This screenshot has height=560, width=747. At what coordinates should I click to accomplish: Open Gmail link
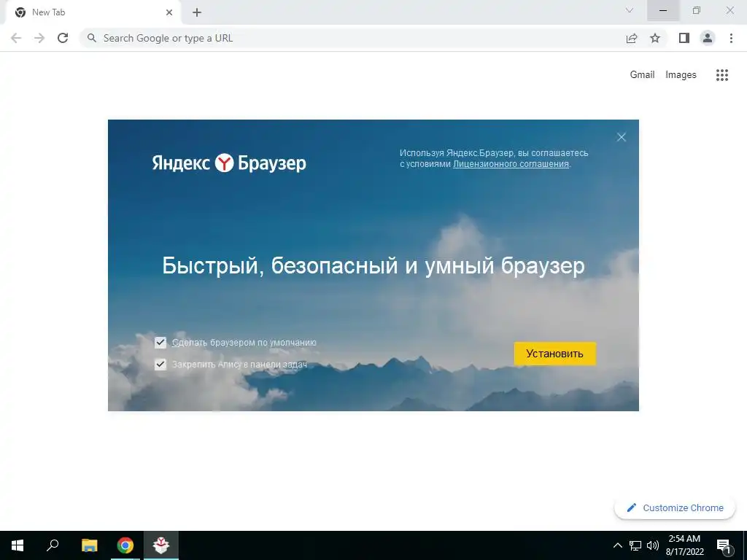(642, 75)
